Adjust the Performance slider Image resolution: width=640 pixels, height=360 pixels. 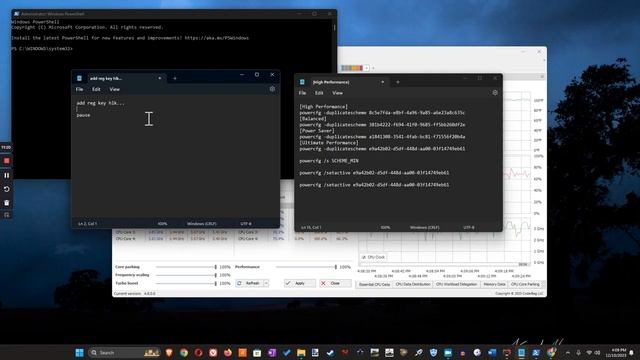point(306,267)
